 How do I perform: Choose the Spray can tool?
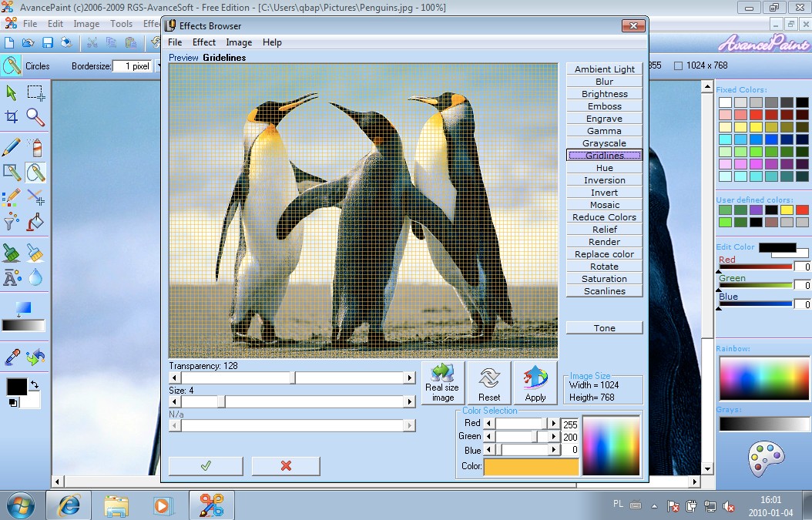point(35,146)
